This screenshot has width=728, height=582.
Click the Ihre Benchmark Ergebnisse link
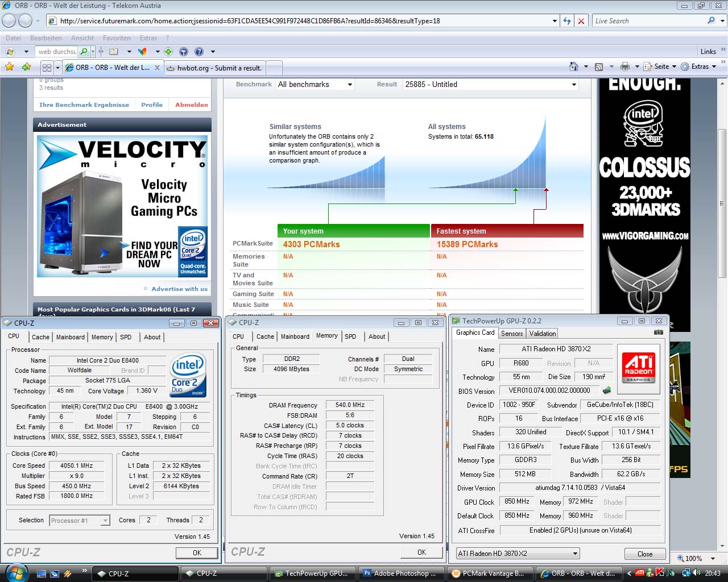click(x=84, y=105)
